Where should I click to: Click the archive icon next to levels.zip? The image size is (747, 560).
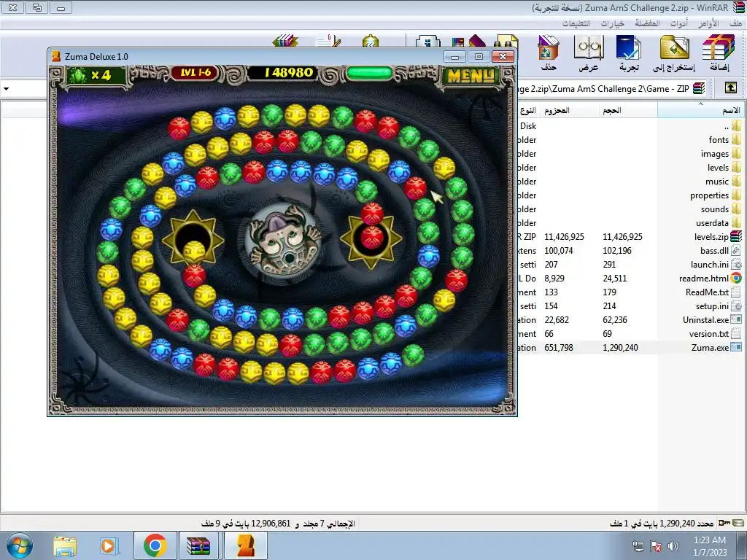(x=736, y=236)
